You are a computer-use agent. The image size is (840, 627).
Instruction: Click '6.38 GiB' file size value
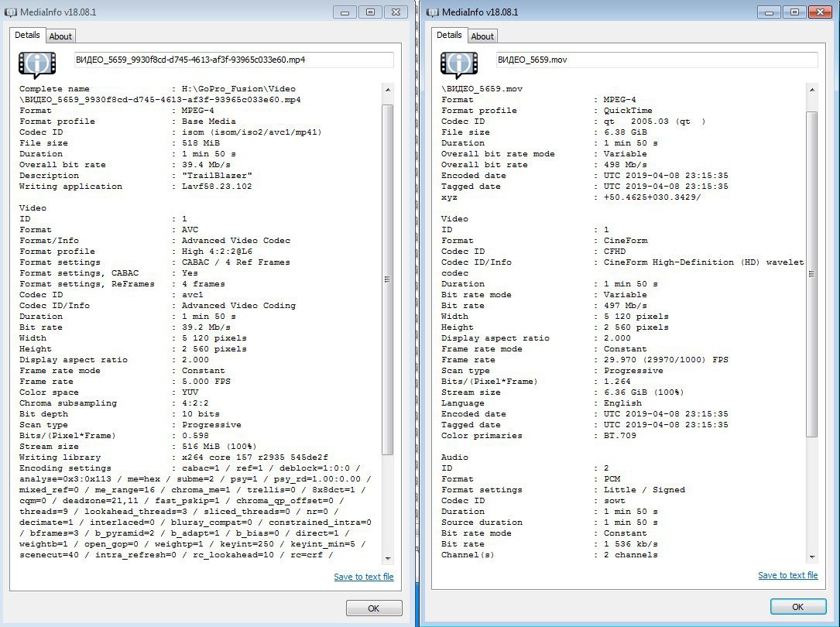point(626,132)
